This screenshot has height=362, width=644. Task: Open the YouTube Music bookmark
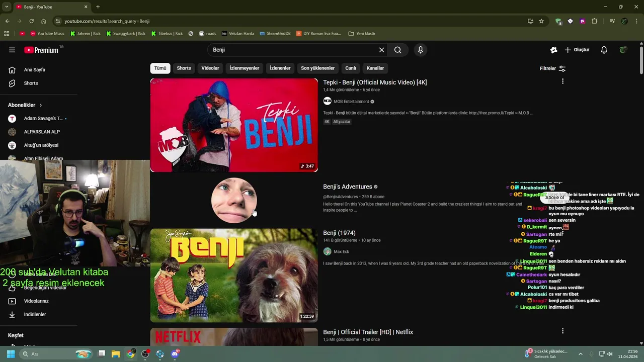[48, 34]
